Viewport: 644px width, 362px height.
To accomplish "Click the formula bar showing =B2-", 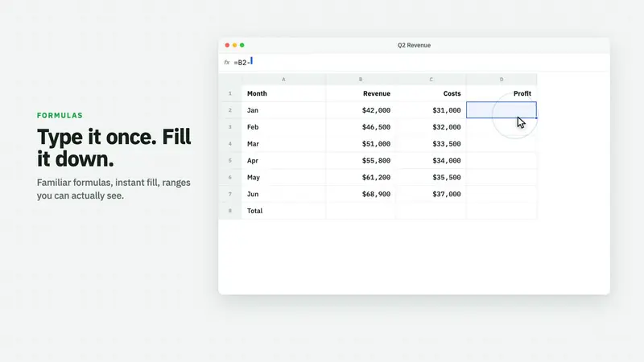I will click(415, 63).
